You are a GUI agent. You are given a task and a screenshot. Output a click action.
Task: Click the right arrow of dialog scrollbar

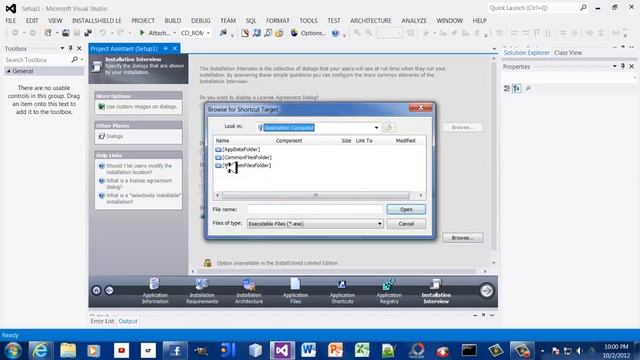click(x=421, y=196)
